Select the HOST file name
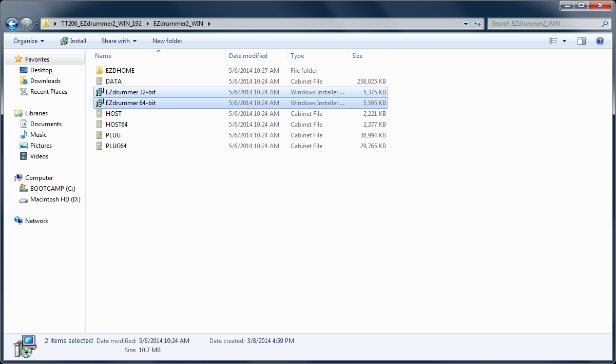Screen dimensions: 616x364 [x=113, y=114]
